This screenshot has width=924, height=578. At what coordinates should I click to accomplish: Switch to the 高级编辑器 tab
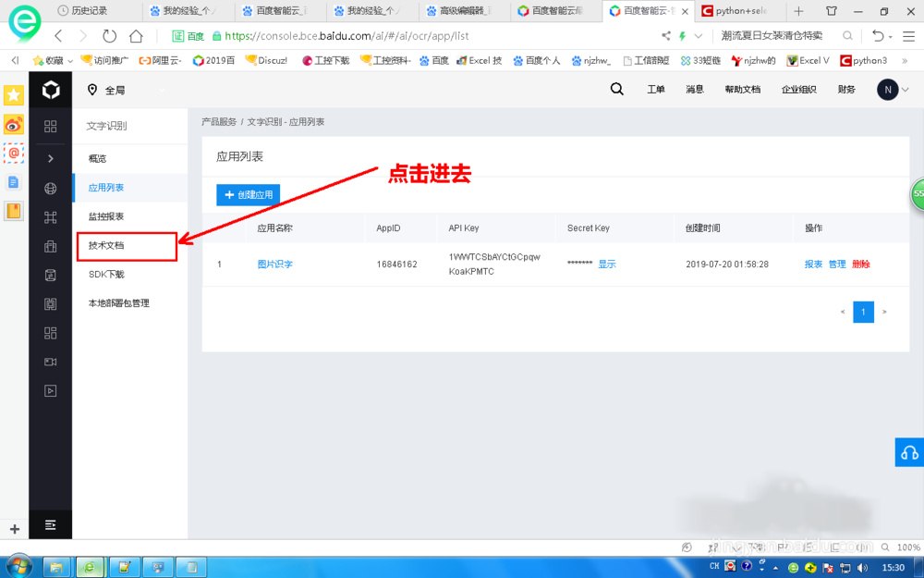465,10
